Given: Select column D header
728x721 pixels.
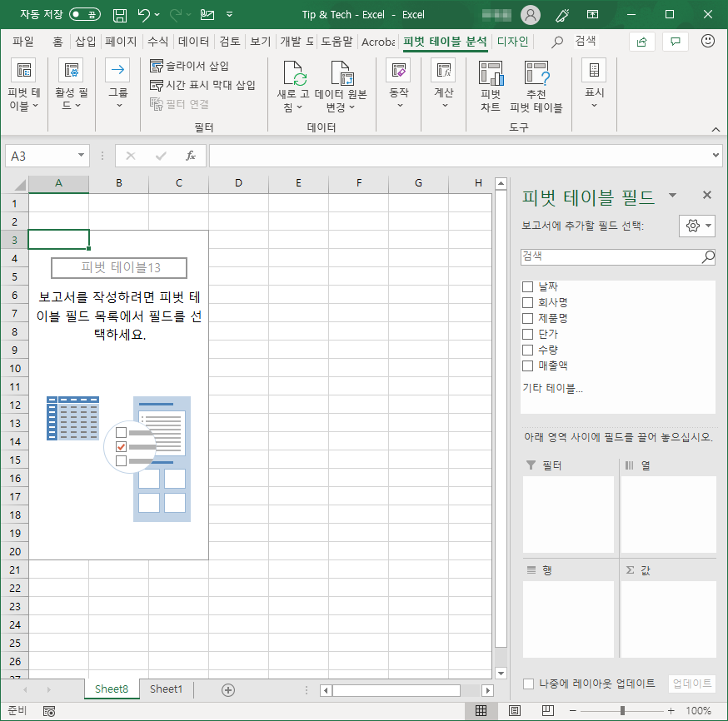Looking at the screenshot, I should (238, 183).
